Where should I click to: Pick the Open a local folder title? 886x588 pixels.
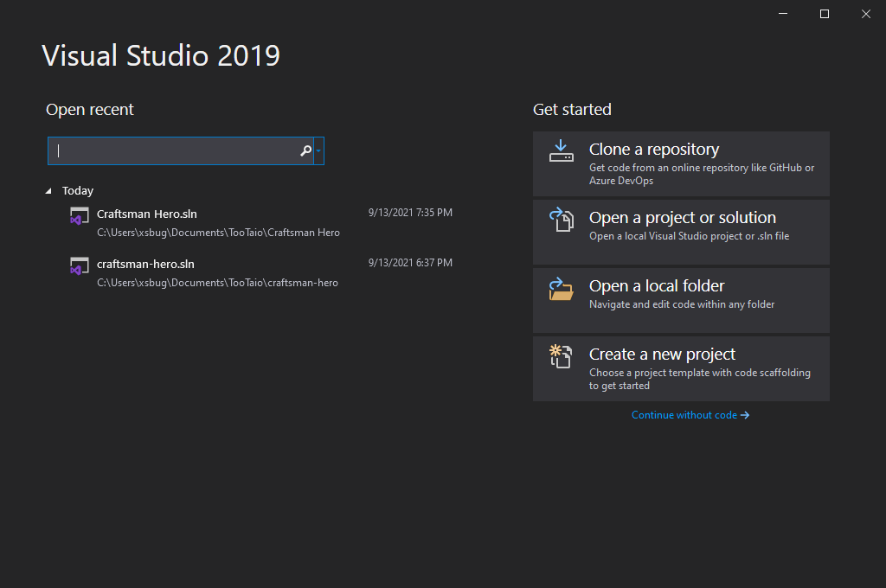point(656,286)
